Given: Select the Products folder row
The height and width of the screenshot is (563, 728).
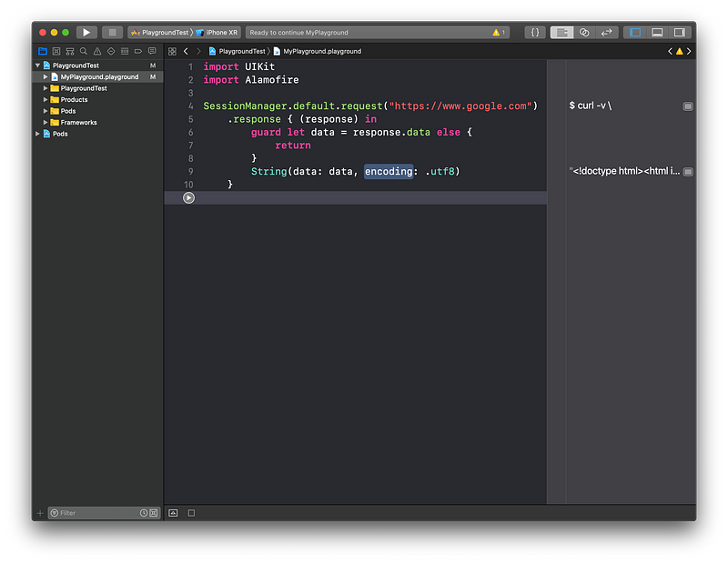Looking at the screenshot, I should [97, 99].
